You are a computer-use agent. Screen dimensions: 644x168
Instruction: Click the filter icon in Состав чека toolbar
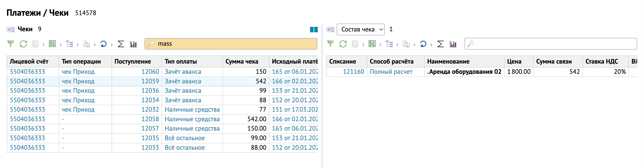coord(331,44)
